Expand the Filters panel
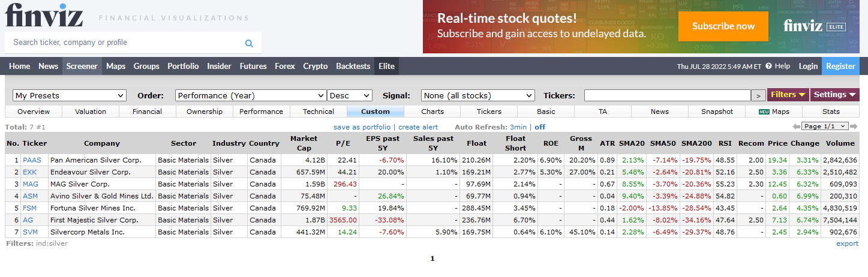 tap(788, 95)
